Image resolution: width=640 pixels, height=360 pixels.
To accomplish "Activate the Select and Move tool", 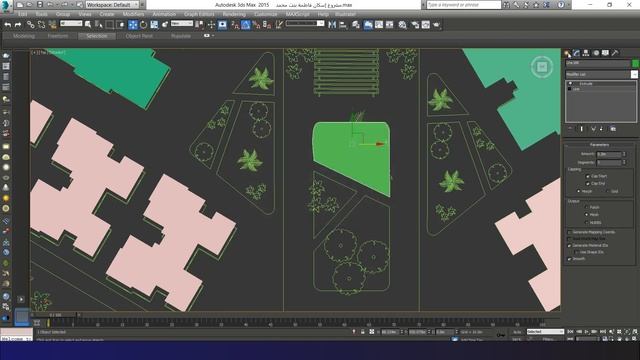I will coord(133,25).
